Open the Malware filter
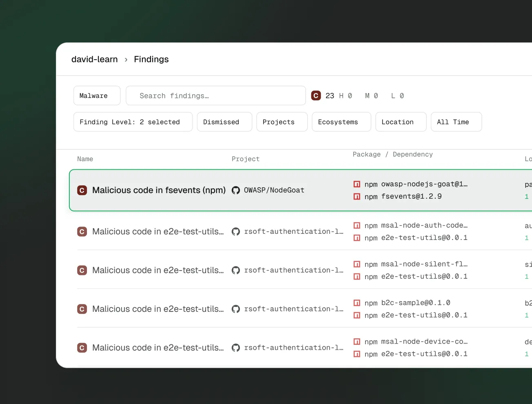This screenshot has width=532, height=404. click(x=97, y=95)
